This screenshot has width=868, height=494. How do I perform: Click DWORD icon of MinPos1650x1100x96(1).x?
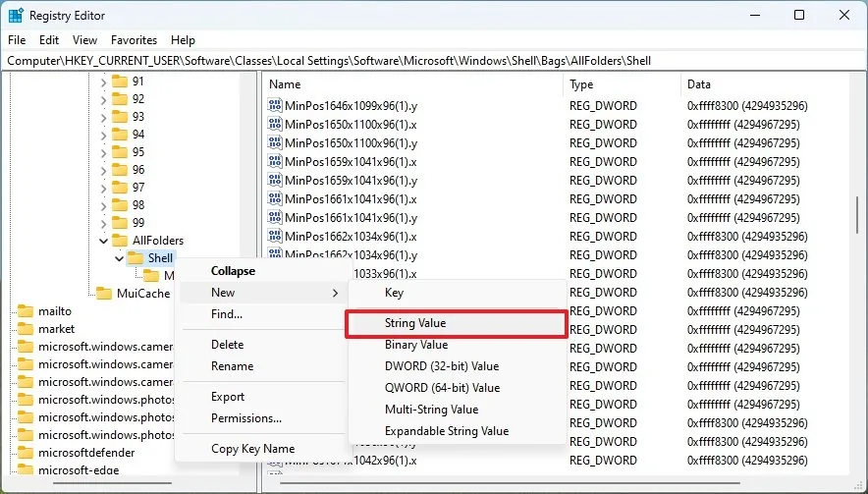tap(275, 124)
